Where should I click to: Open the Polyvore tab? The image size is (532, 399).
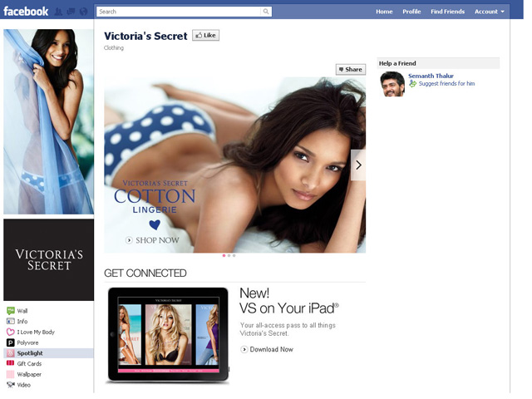coord(27,342)
